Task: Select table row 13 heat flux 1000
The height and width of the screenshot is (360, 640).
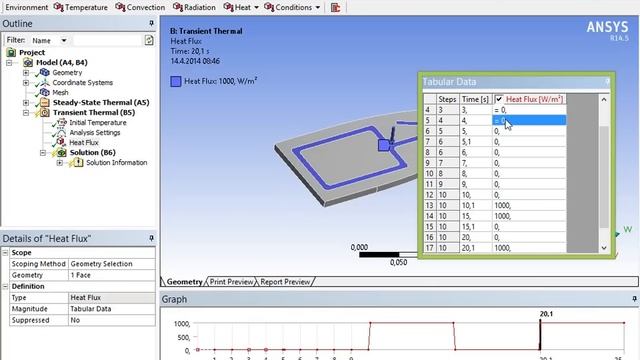Action: 529,205
